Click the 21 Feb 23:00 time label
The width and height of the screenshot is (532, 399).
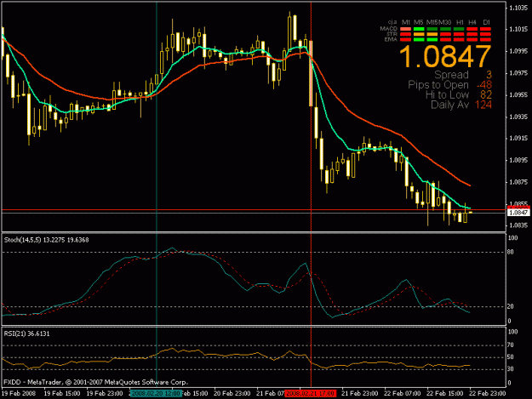pos(360,394)
